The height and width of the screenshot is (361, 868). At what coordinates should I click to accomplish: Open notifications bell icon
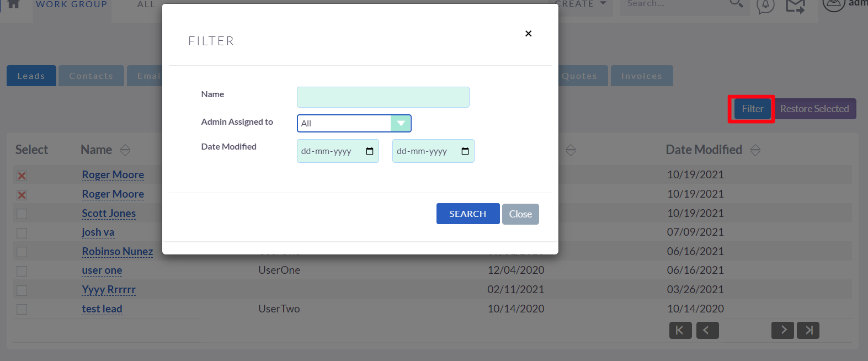pyautogui.click(x=765, y=6)
